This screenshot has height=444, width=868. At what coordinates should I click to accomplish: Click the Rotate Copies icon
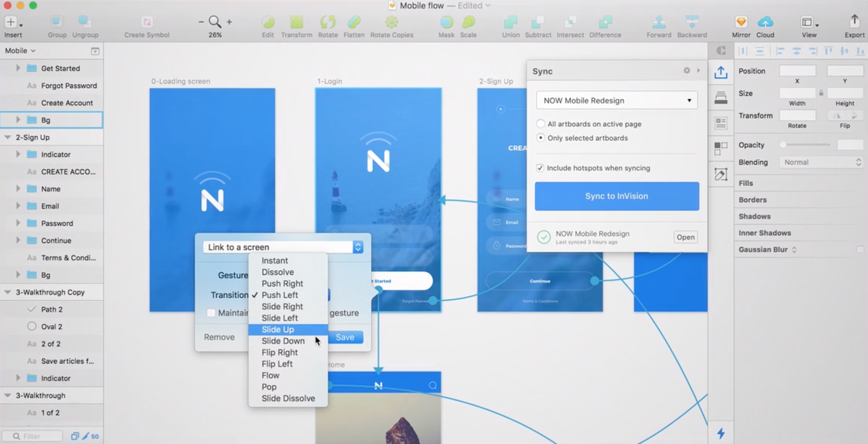coord(392,23)
